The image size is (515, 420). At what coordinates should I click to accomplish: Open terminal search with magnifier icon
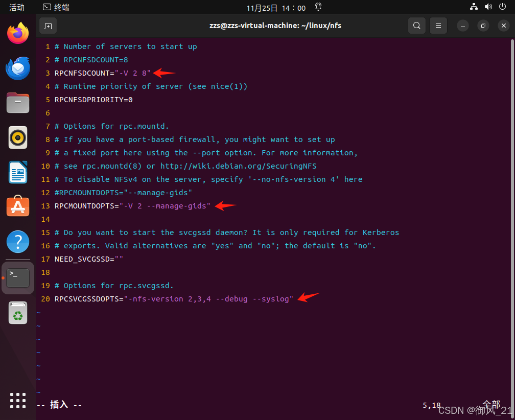coord(416,25)
